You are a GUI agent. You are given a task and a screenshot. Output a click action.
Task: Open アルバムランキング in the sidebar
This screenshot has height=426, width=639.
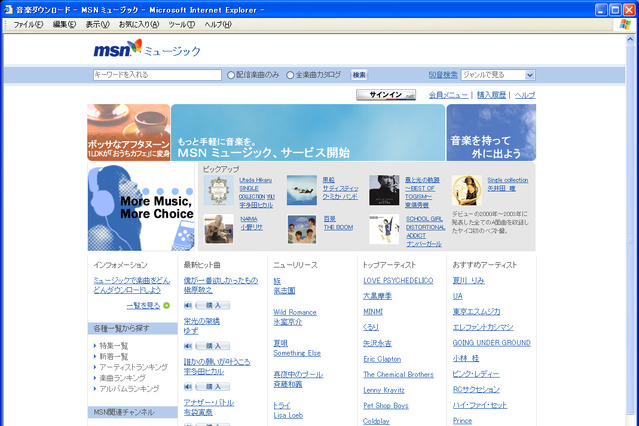point(129,388)
